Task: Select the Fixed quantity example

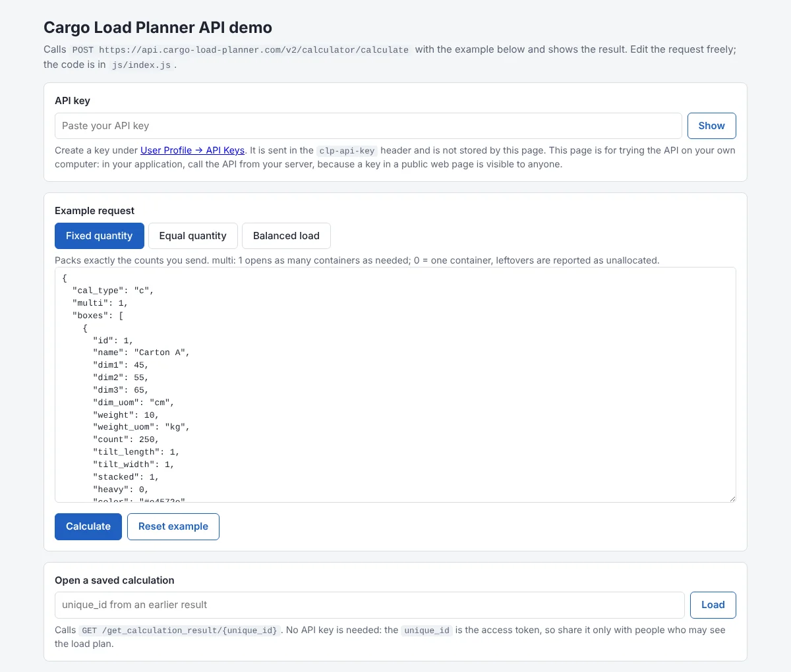Action: coord(99,236)
